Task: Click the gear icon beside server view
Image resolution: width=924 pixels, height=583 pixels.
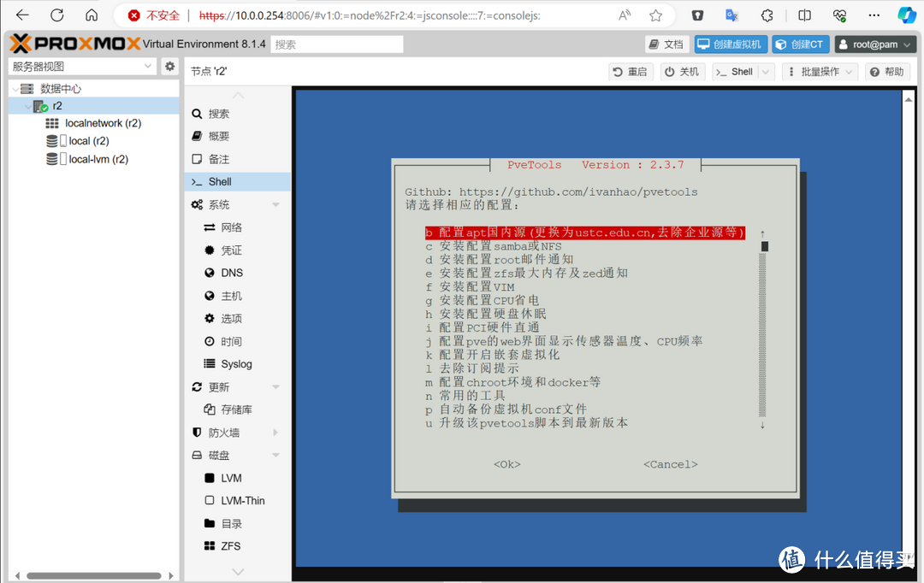Action: pos(170,67)
